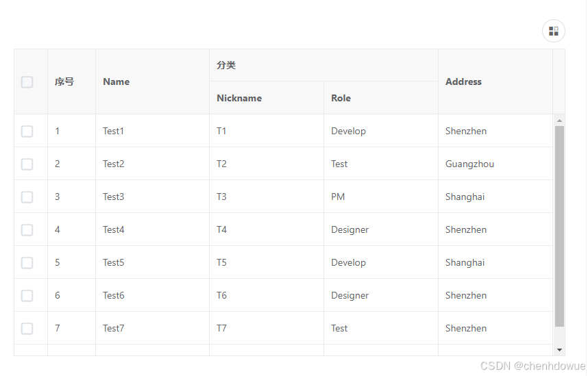The height and width of the screenshot is (376, 588).
Task: Click sequence number 4 cell
Action: tap(72, 229)
